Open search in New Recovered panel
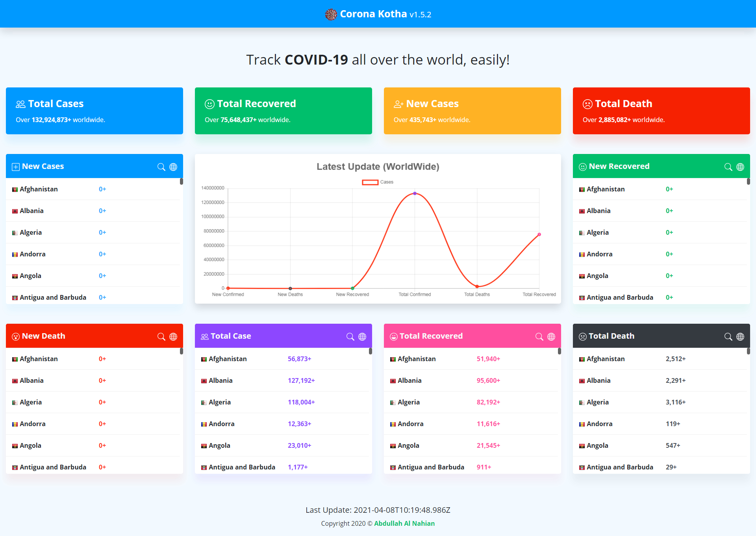756x536 pixels. coord(728,167)
